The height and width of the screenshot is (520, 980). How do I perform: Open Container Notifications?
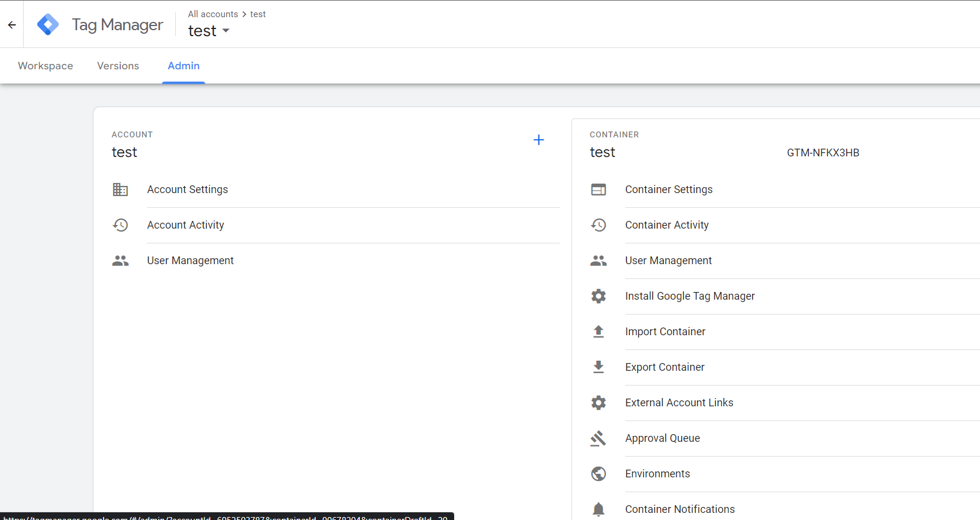click(x=680, y=509)
